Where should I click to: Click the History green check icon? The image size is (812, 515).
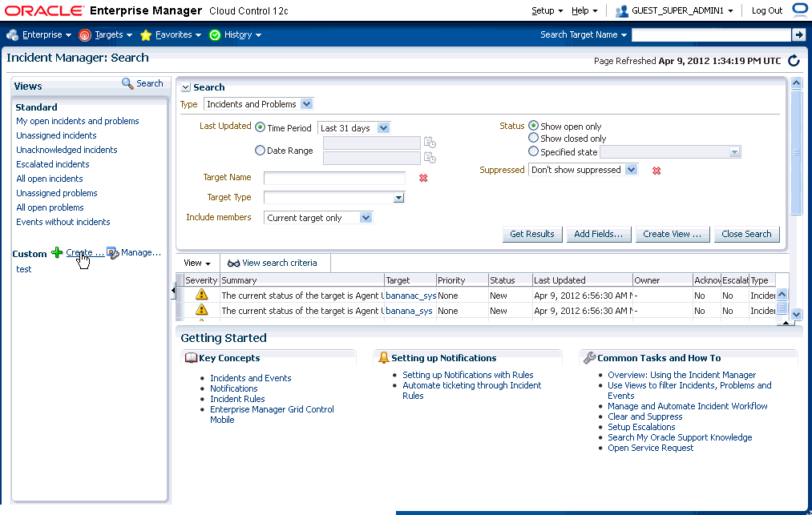pyautogui.click(x=215, y=34)
